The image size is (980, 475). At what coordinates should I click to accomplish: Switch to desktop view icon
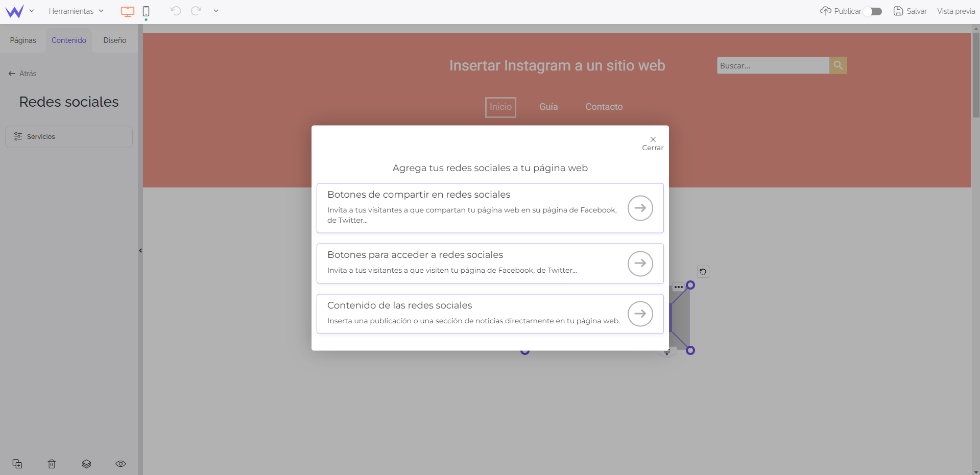tap(128, 11)
